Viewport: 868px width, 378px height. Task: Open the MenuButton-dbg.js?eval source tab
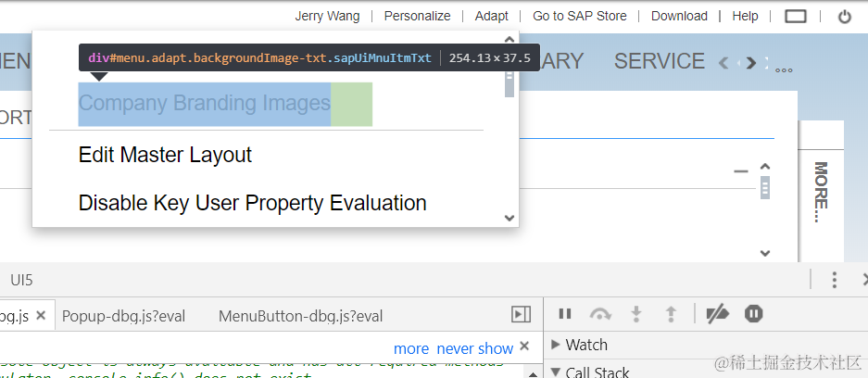[x=300, y=316]
